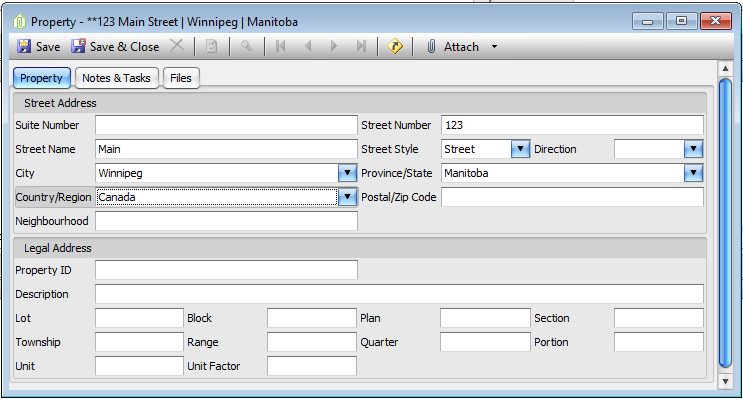The width and height of the screenshot is (743, 401).
Task: Click the Range input field
Action: (311, 342)
